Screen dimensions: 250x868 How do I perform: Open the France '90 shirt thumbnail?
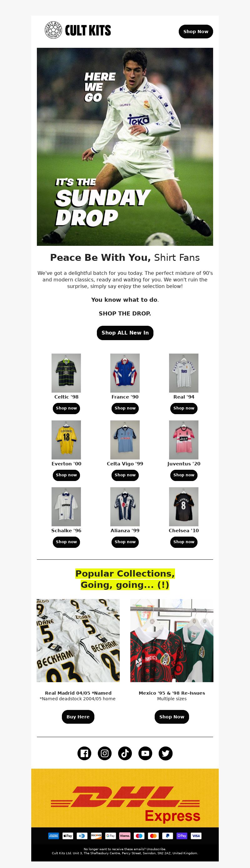[x=125, y=373]
